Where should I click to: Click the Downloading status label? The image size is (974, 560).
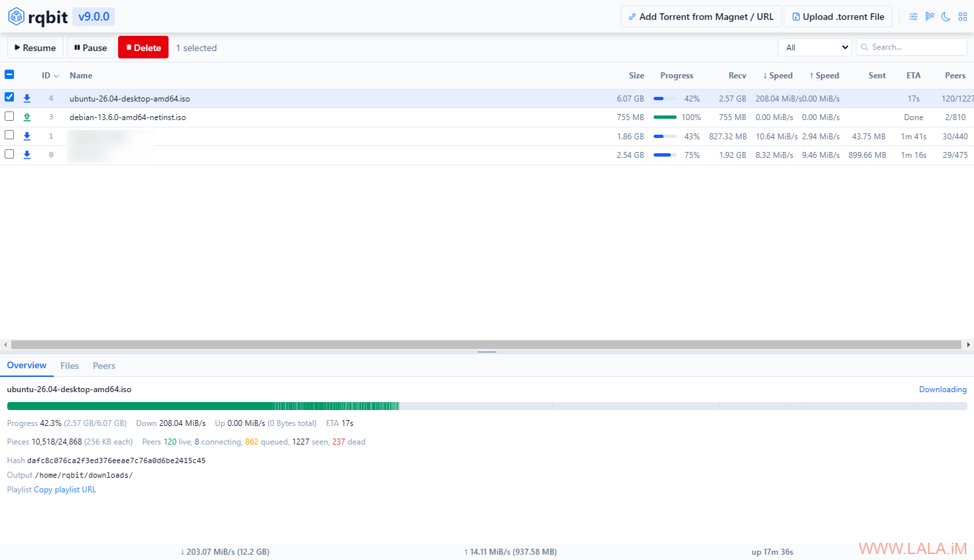click(x=943, y=389)
